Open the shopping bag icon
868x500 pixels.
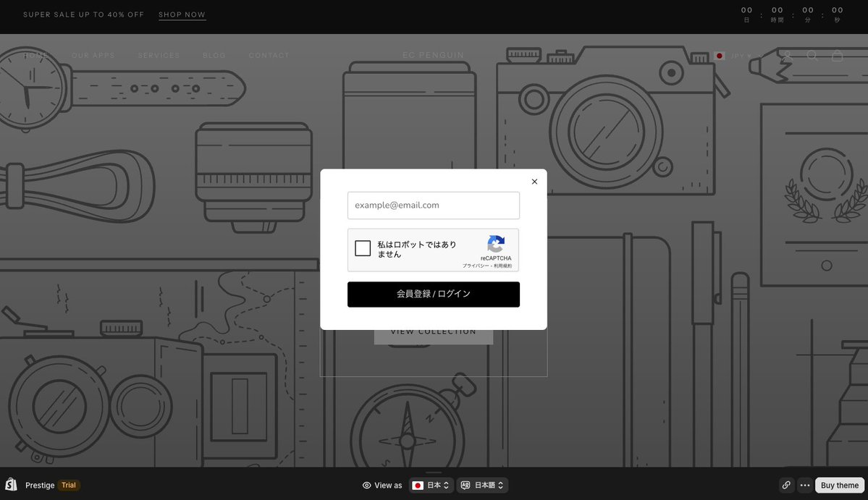coord(836,54)
